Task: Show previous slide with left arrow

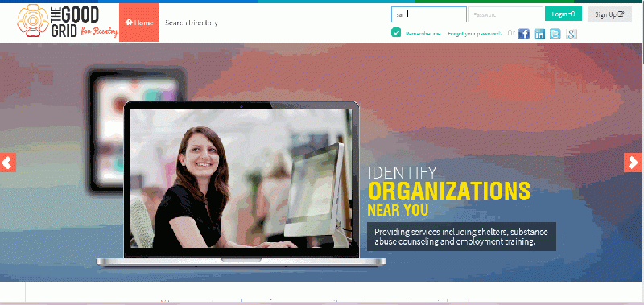Action: pos(8,163)
